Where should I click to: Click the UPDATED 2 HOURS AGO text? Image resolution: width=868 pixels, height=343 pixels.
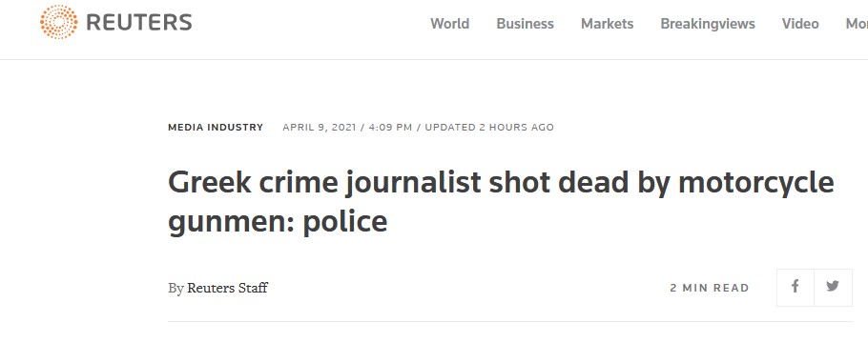(488, 128)
